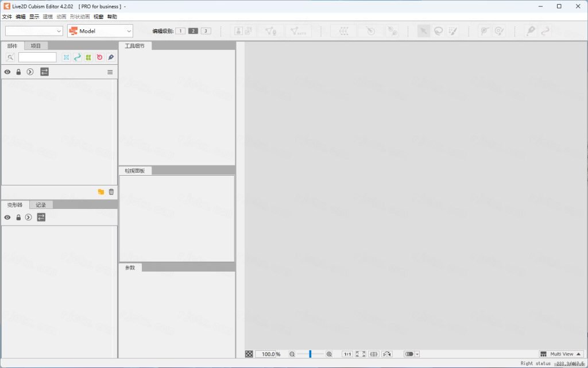Screen dimensions: 588x368
Task: Open the 帮助 menu
Action: pyautogui.click(x=112, y=17)
